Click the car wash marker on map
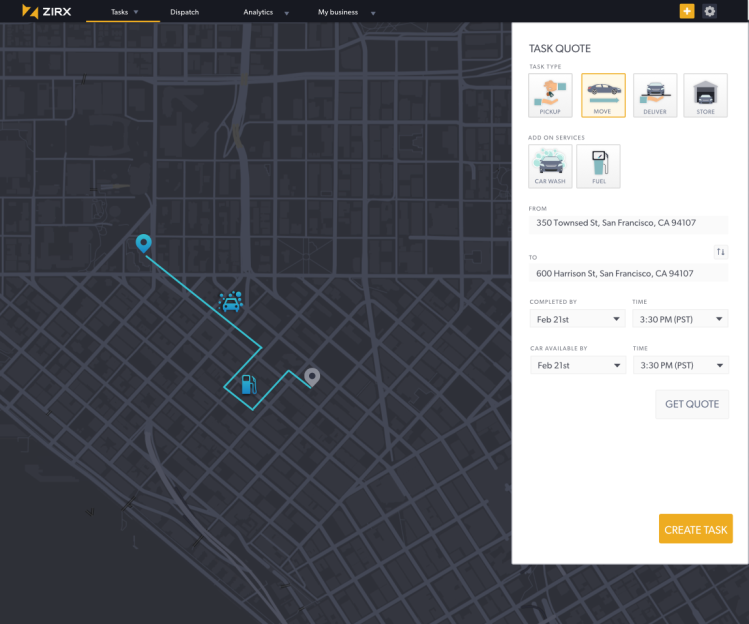This screenshot has height=624, width=749. pyautogui.click(x=231, y=301)
